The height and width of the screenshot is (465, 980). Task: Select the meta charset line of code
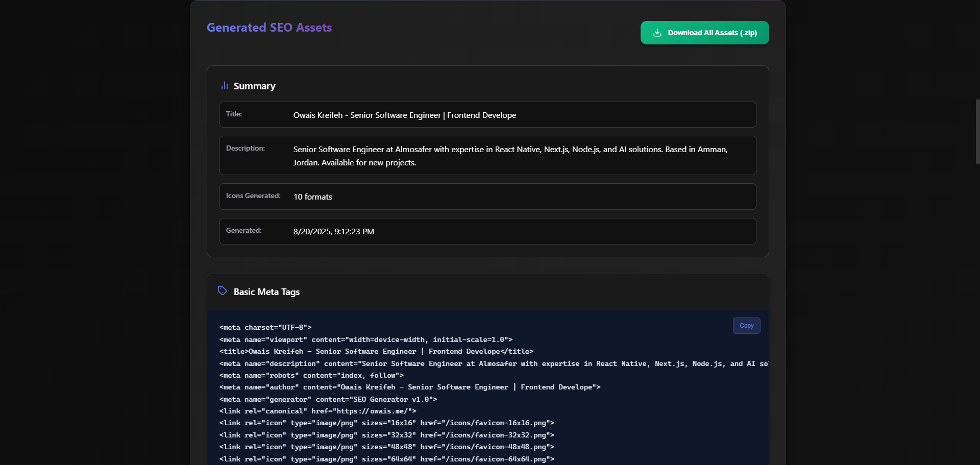pos(265,327)
